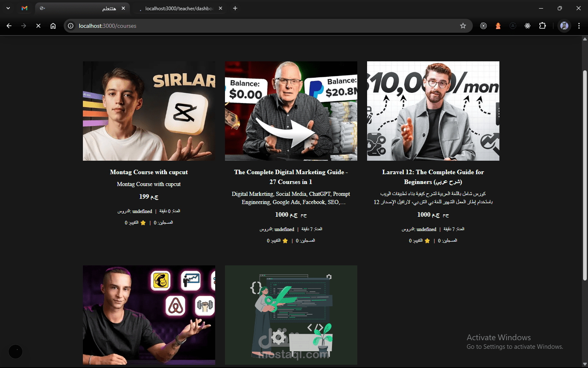The width and height of the screenshot is (588, 368).
Task: Select the Montag Course description line
Action: [149, 184]
